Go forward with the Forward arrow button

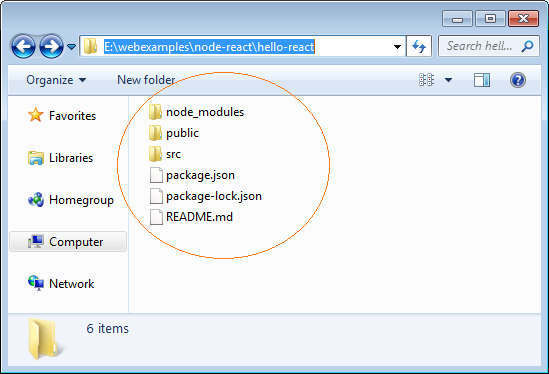pos(51,47)
